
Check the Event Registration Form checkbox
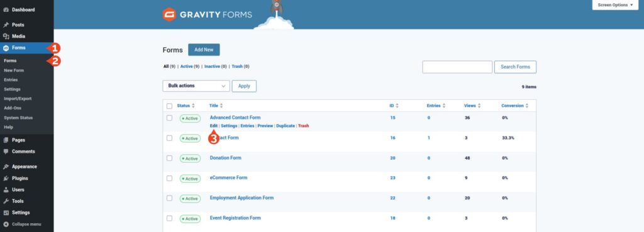point(169,218)
